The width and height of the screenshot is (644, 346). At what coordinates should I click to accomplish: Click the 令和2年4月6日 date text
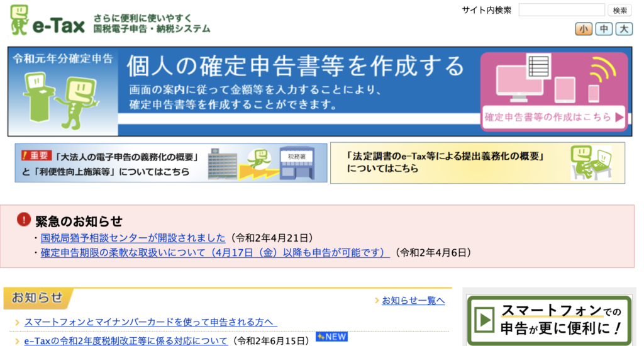click(x=433, y=253)
